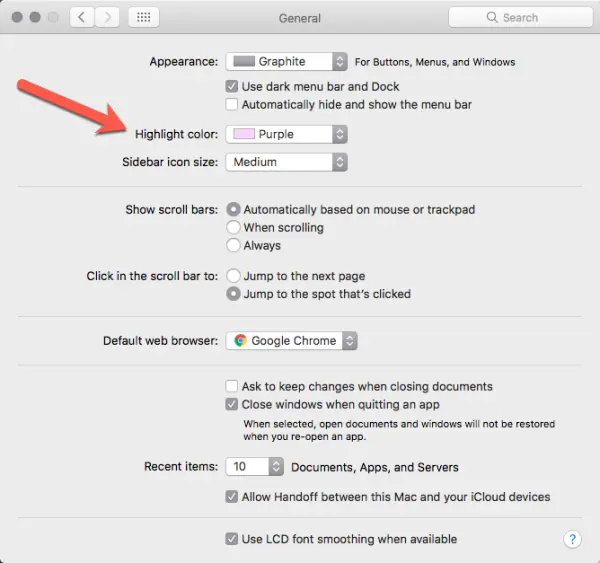Viewport: 600px width, 563px height.
Task: Open the help question mark button
Action: click(572, 539)
